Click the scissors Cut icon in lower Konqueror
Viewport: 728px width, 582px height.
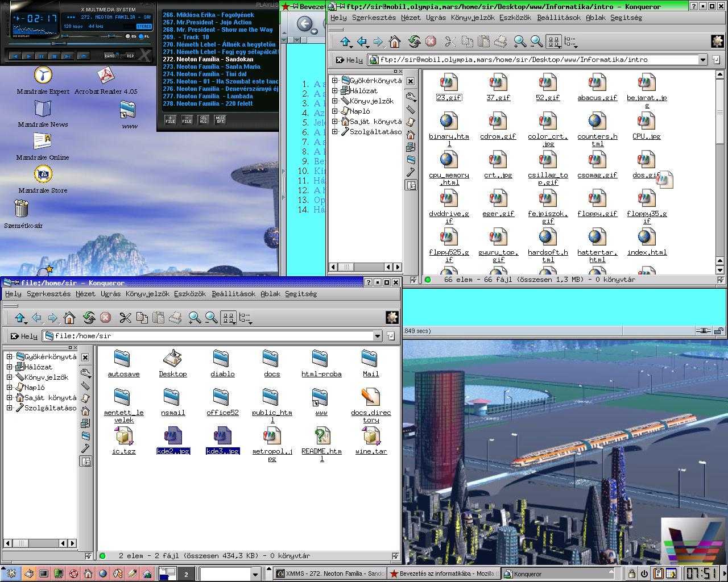pos(126,318)
